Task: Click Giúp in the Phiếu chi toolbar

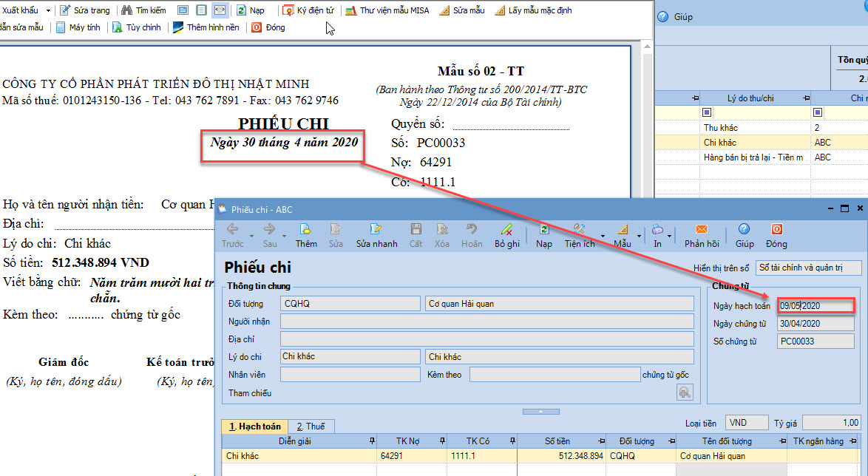Action: click(x=745, y=235)
